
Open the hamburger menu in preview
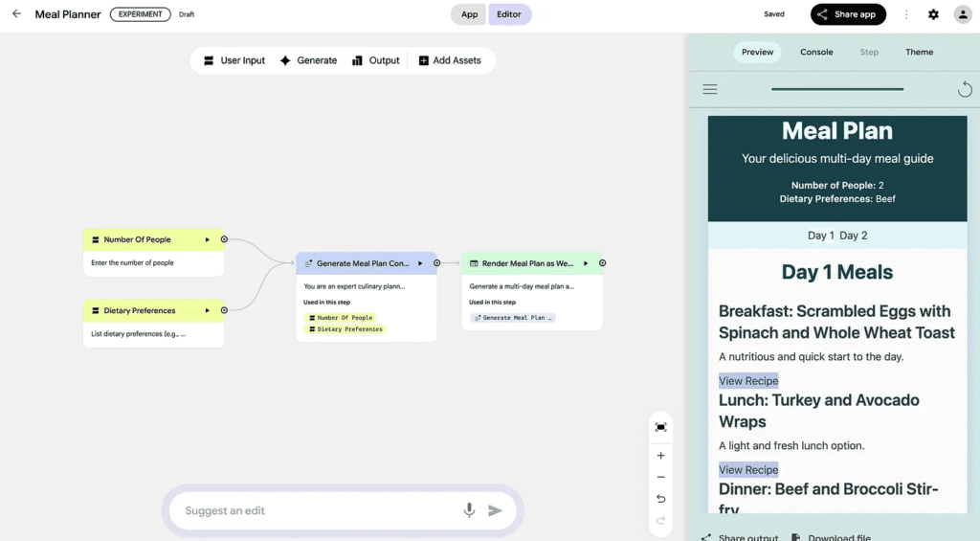tap(710, 90)
